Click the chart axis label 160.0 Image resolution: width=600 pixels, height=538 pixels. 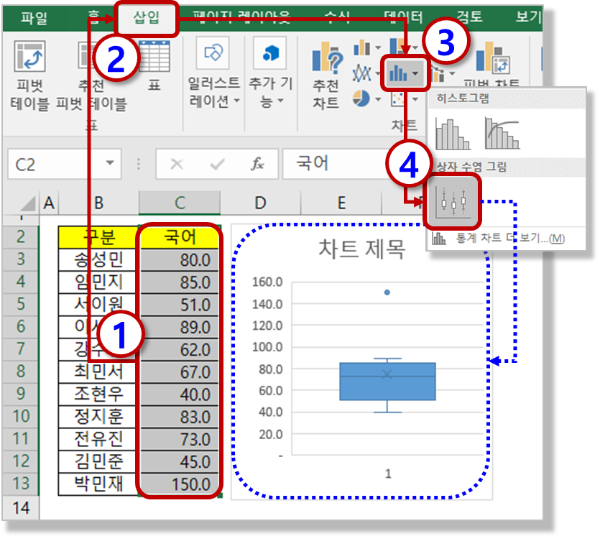pyautogui.click(x=267, y=282)
